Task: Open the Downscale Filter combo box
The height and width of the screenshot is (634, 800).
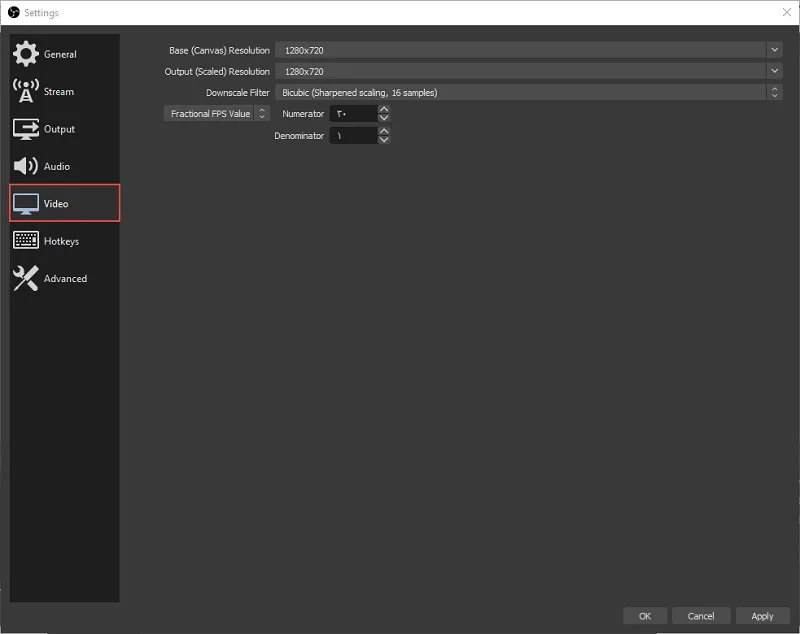Action: [528, 92]
